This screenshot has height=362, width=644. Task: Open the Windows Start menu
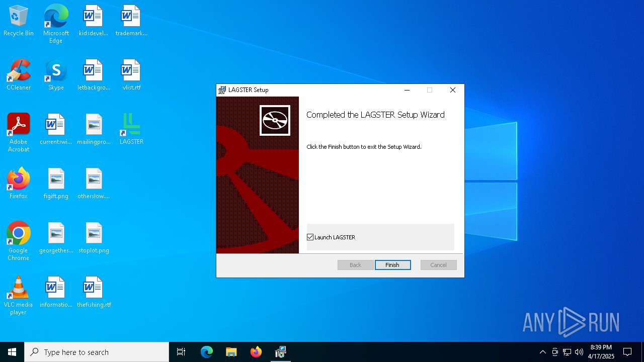point(12,352)
